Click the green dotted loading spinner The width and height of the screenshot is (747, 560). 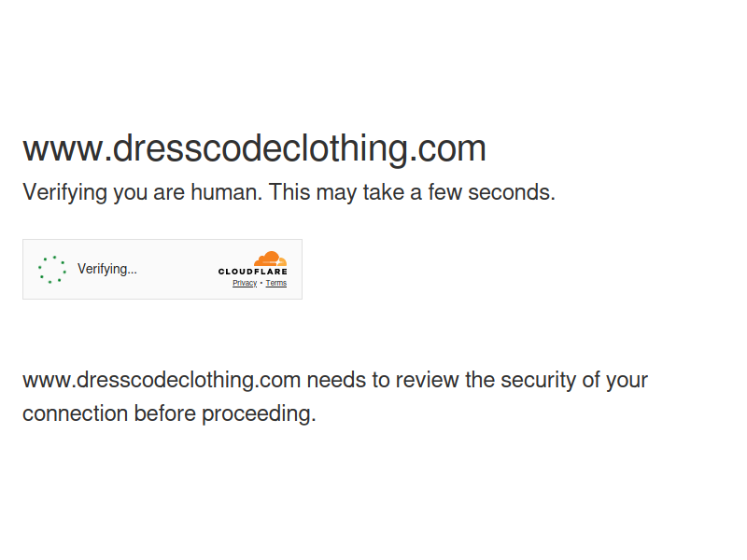tap(52, 270)
